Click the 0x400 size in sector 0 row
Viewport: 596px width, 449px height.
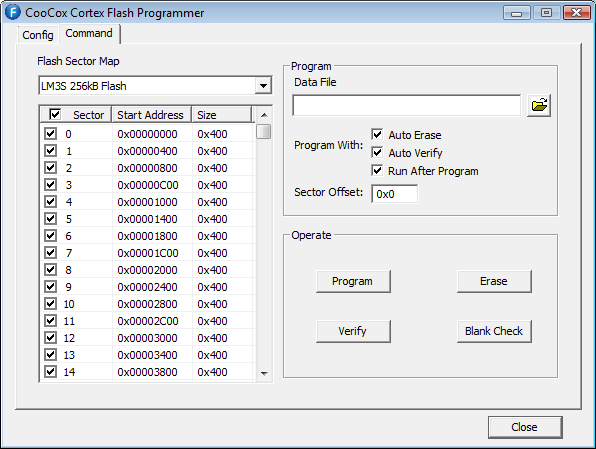pyautogui.click(x=212, y=134)
